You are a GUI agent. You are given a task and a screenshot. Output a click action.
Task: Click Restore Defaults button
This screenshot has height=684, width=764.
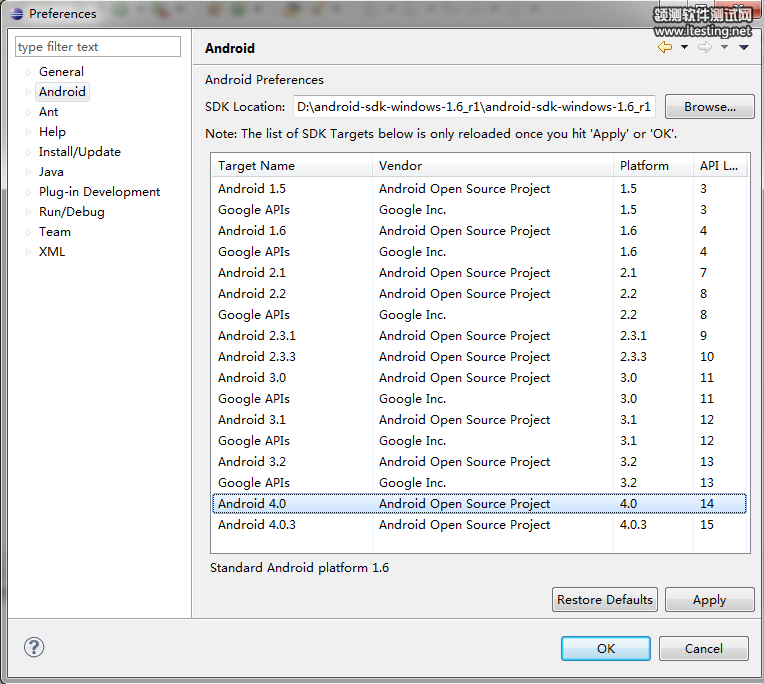[x=605, y=599]
